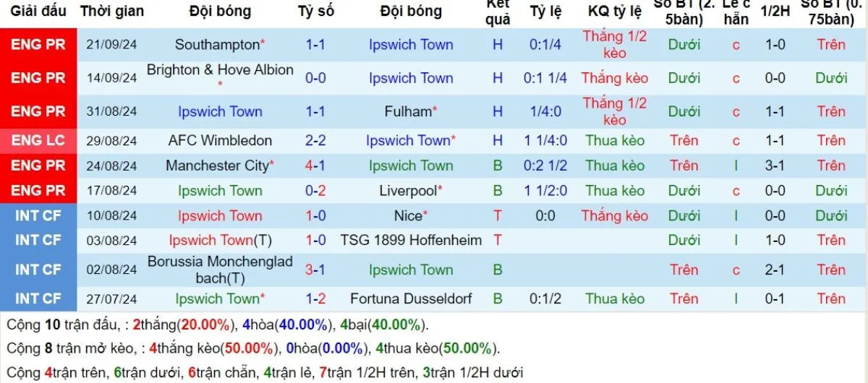Select the Nice team link

(x=409, y=216)
